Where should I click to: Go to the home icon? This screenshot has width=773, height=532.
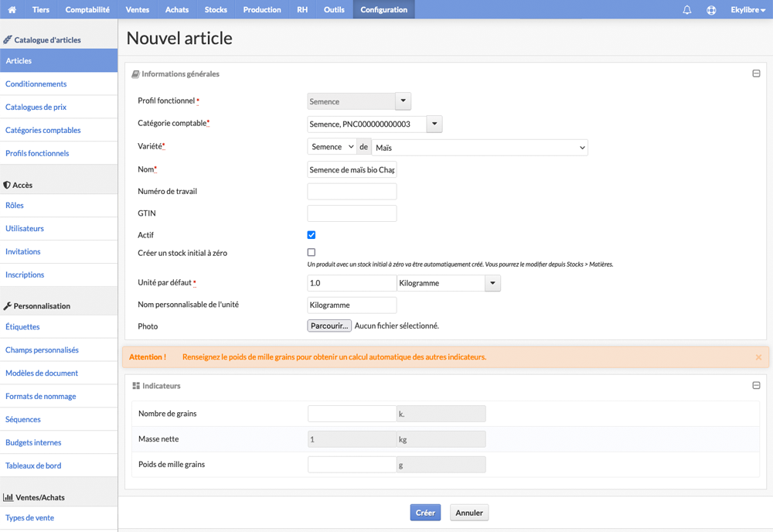click(12, 9)
